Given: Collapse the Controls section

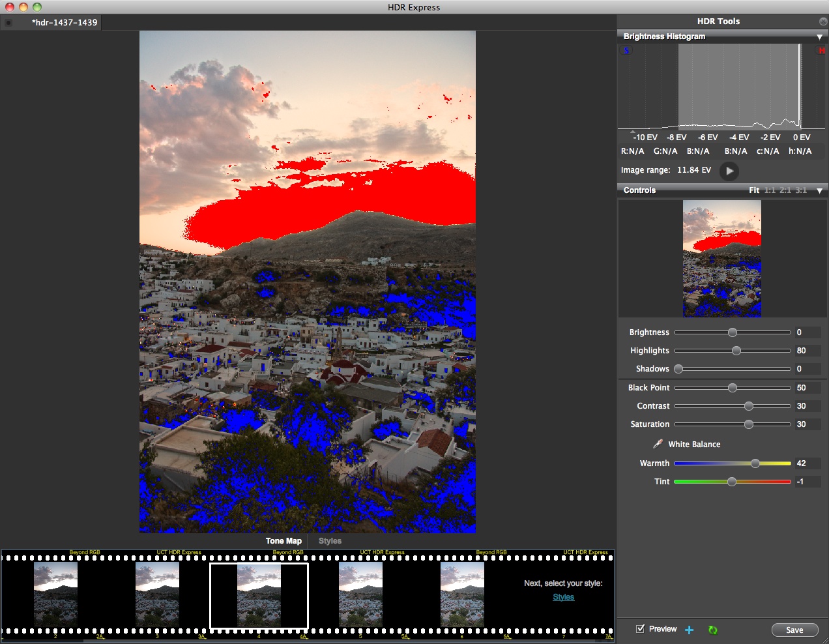Looking at the screenshot, I should [x=819, y=190].
